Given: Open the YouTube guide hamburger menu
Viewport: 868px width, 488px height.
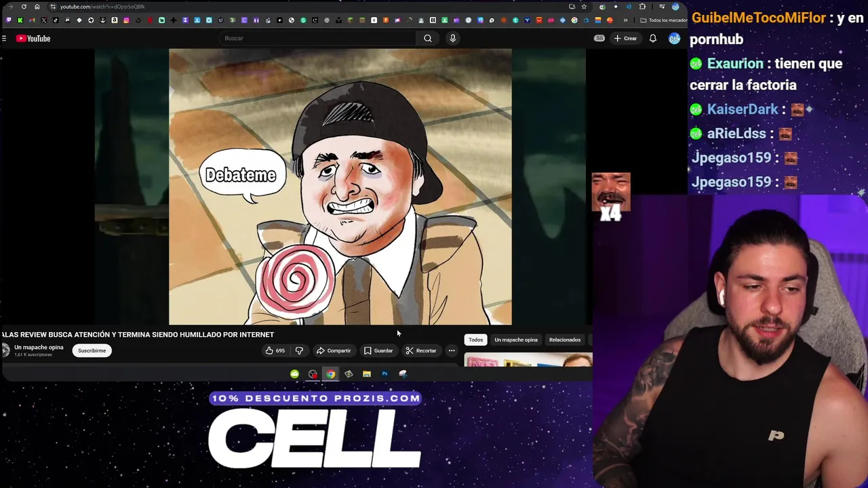Looking at the screenshot, I should tap(4, 39).
